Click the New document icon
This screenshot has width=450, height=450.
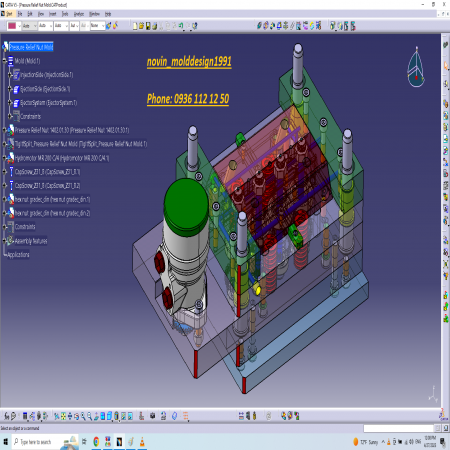(135, 26)
